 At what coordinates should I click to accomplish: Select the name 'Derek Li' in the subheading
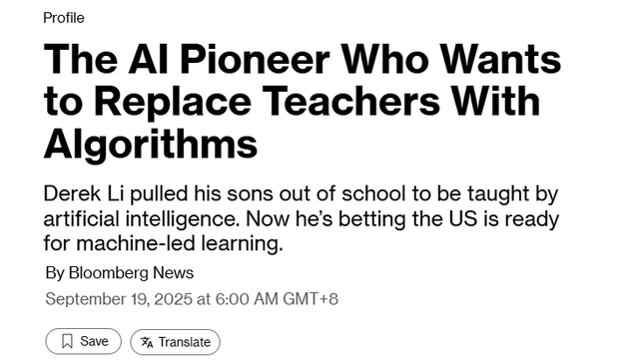(x=84, y=193)
